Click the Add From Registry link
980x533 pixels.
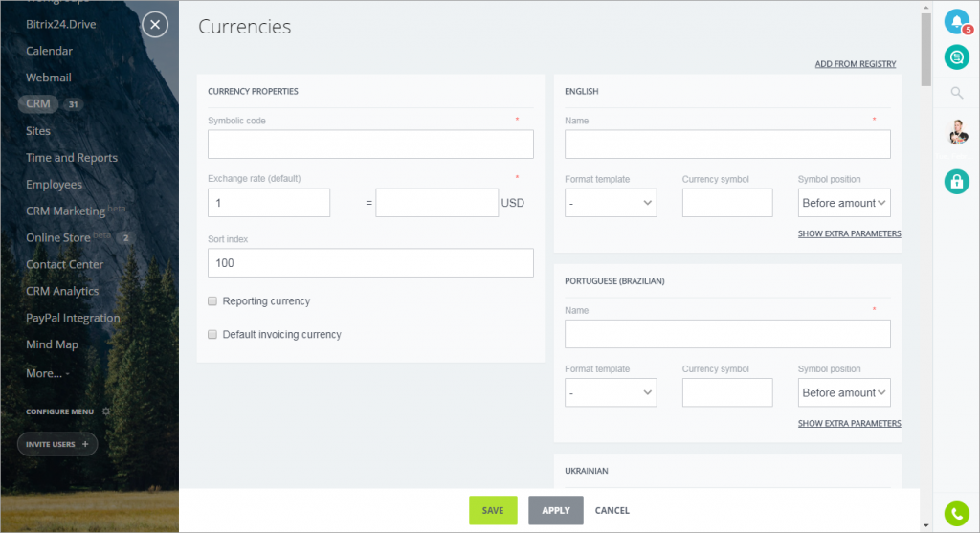(855, 64)
